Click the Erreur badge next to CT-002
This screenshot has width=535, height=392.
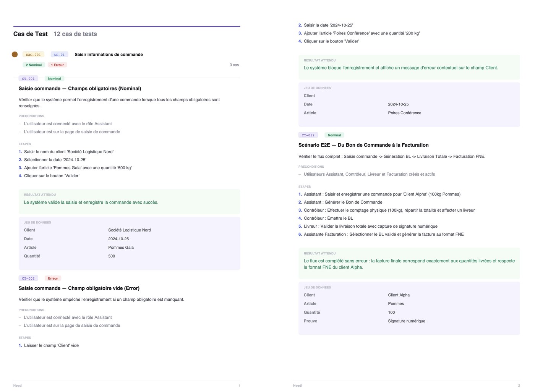pyautogui.click(x=53, y=278)
